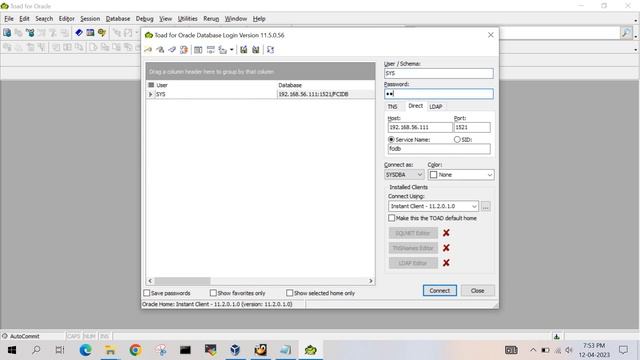The height and width of the screenshot is (360, 640).
Task: Click the Service Name text field
Action: tap(439, 149)
